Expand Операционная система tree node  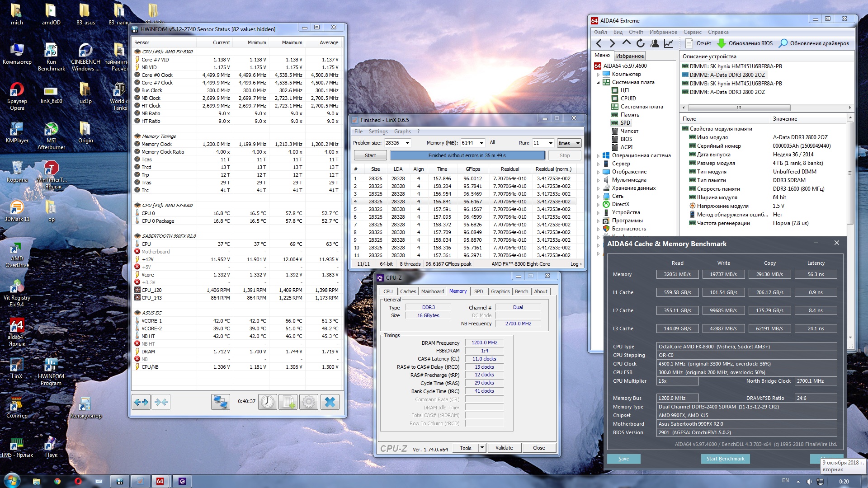598,156
